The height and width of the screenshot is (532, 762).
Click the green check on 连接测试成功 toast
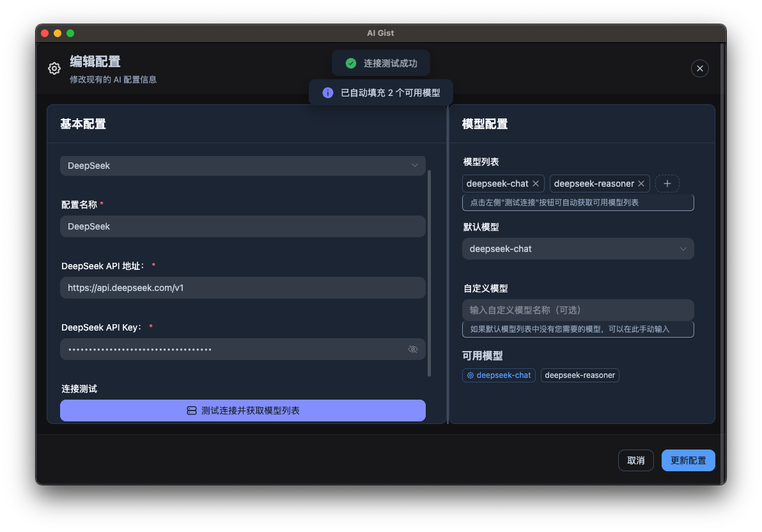pyautogui.click(x=350, y=63)
